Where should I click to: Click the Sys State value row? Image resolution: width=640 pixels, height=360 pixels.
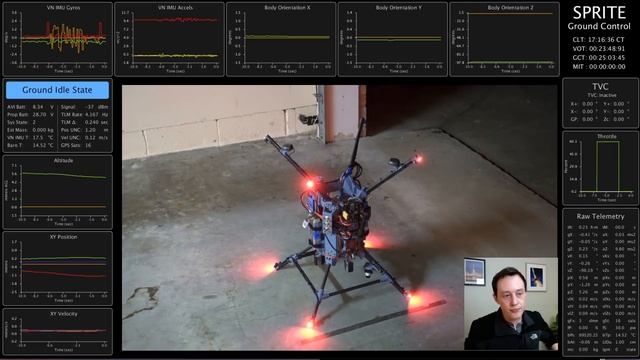click(31, 122)
